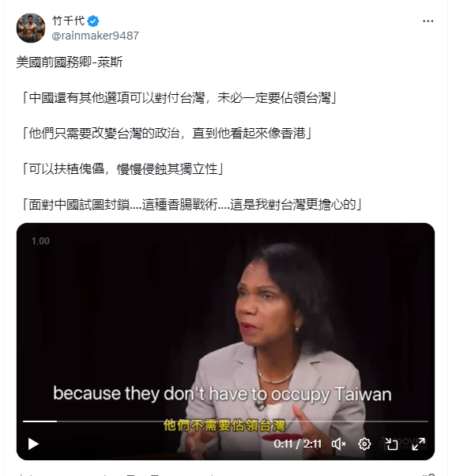Enter picture-in-picture mode

(x=391, y=444)
